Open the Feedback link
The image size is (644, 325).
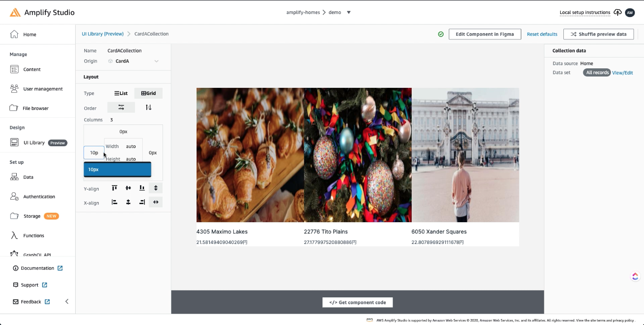[31, 301]
